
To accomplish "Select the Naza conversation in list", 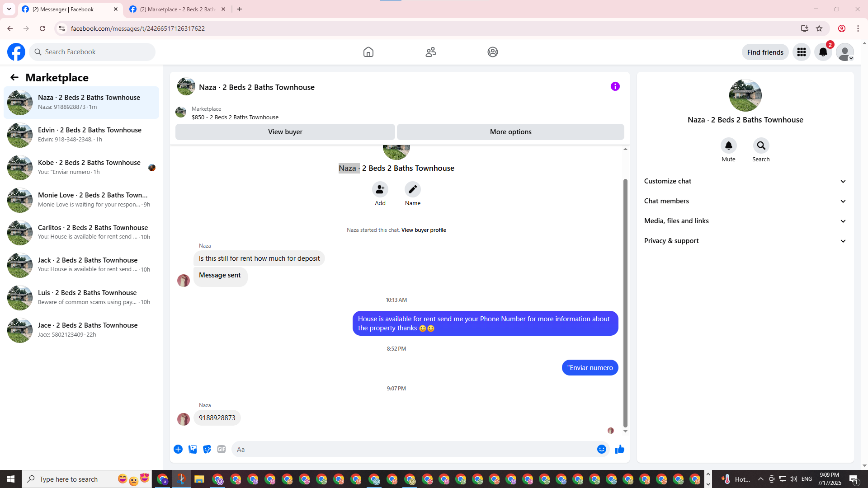I will click(x=81, y=102).
